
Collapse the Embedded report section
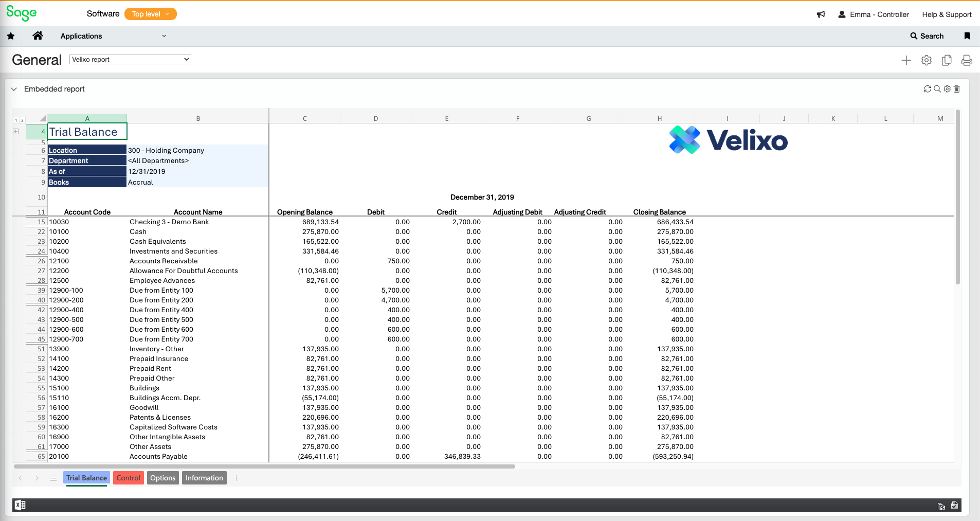pos(14,89)
